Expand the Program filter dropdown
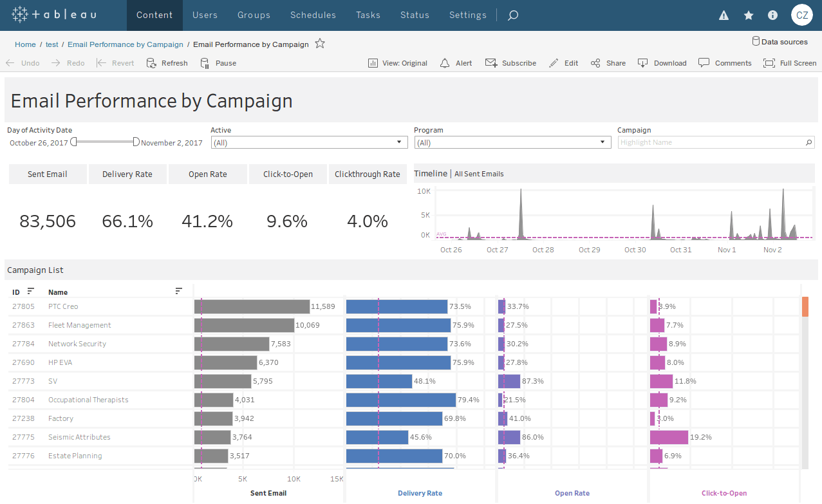This screenshot has height=504, width=822. pyautogui.click(x=602, y=142)
